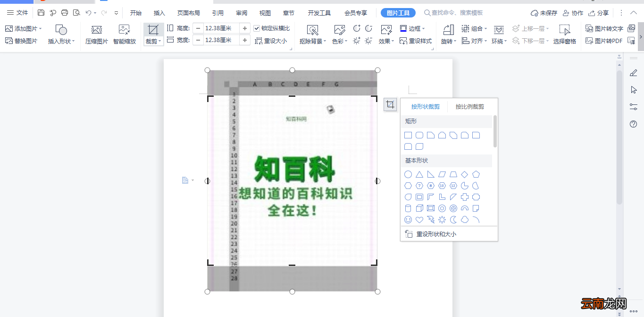
Task: Click the save document icon
Action: click(41, 13)
